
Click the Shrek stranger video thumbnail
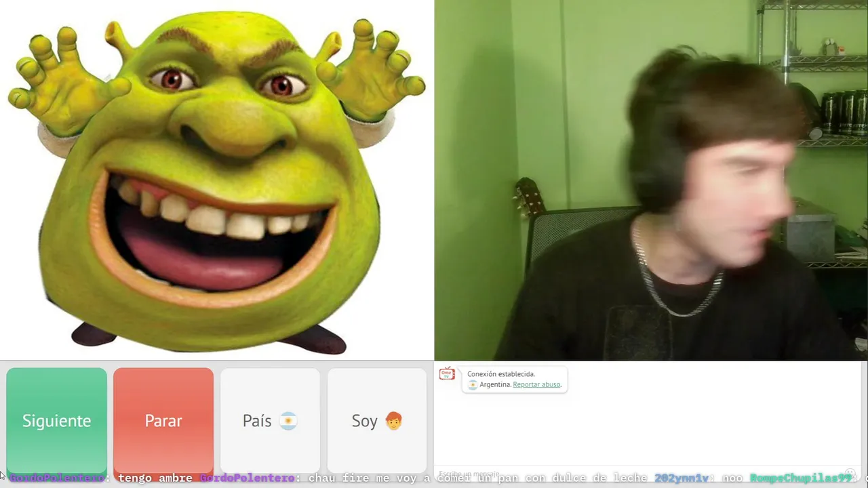(217, 180)
